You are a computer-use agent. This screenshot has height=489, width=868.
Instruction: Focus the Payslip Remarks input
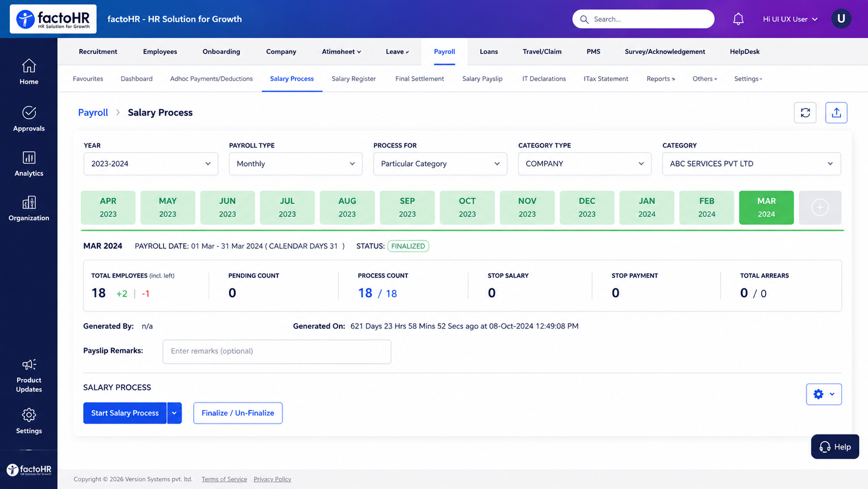click(x=277, y=352)
